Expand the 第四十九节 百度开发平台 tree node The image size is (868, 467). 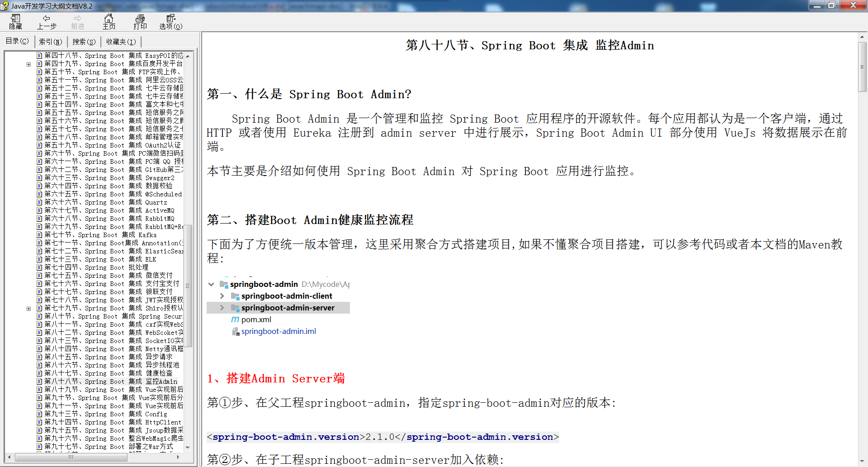[x=28, y=64]
